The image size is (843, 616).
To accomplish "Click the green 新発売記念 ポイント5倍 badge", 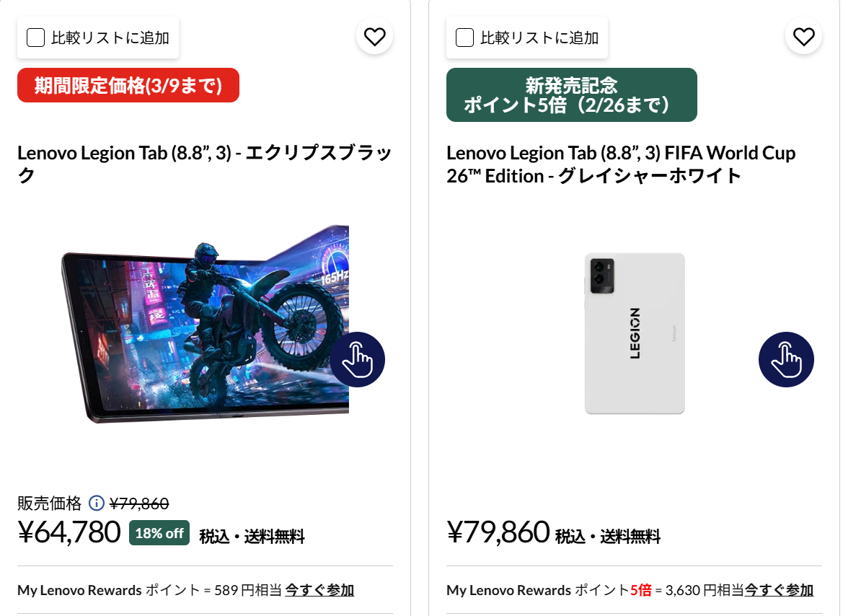I will point(571,94).
